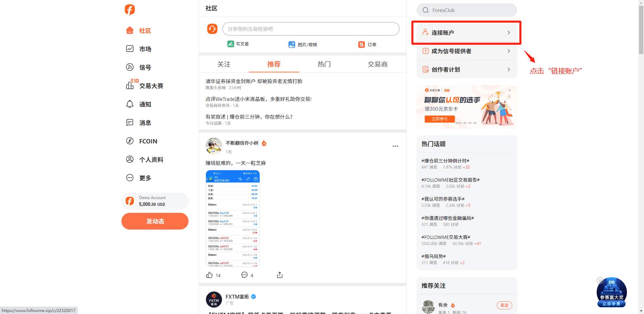644x314 pixels.
Task: Open the 更多 ellipsis icon in sidebar
Action: 130,178
